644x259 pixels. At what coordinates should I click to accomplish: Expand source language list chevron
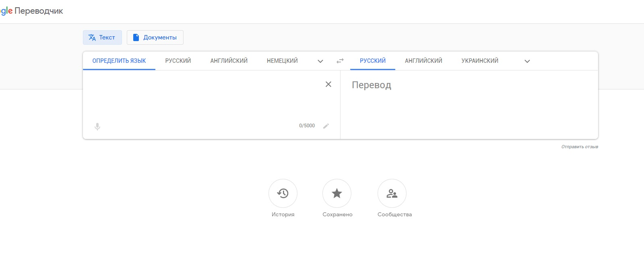[x=320, y=61]
